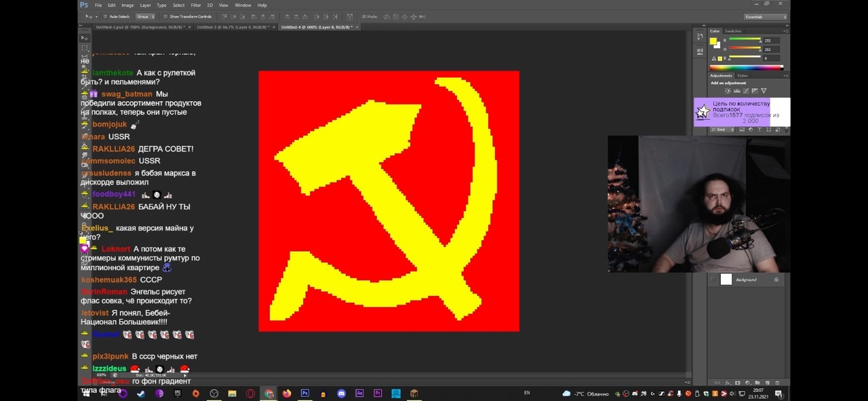
Task: Open the Move tool preset picker arrow
Action: 96,16
